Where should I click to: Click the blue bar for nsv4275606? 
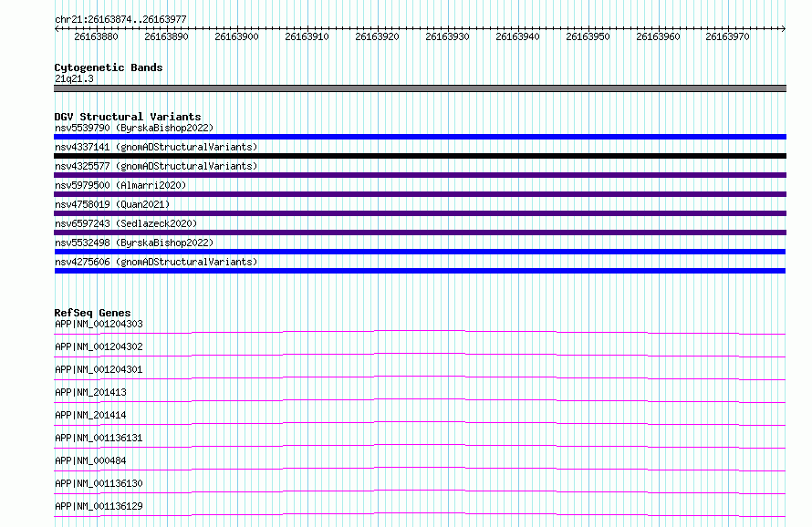pos(420,271)
